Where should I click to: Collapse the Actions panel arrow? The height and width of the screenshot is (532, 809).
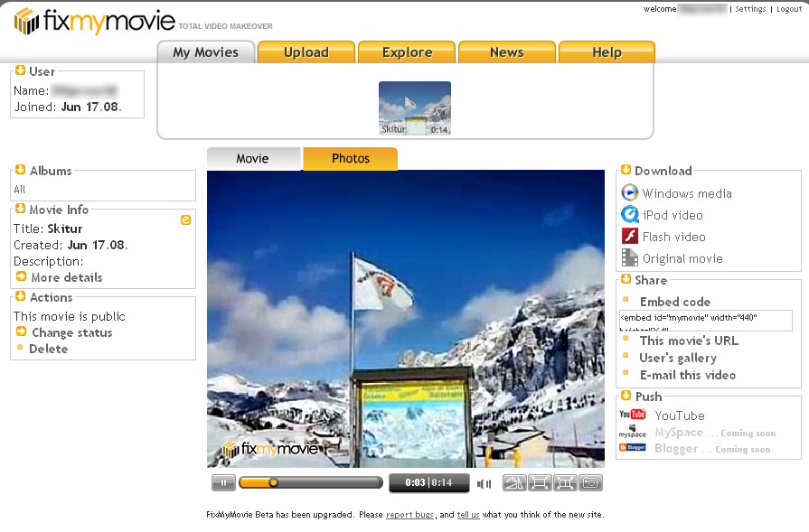click(x=20, y=296)
